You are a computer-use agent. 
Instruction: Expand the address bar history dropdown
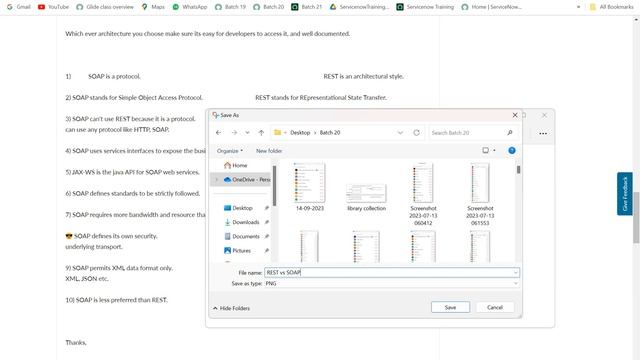400,133
